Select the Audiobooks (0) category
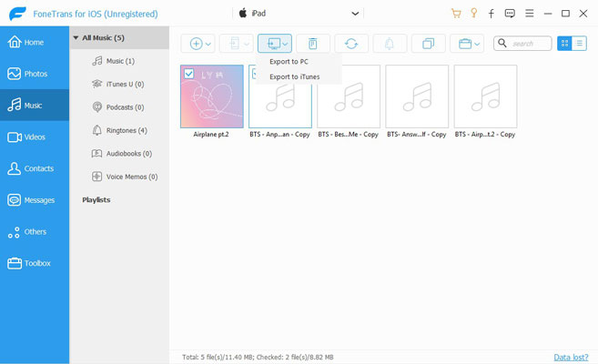This screenshot has width=598, height=364. (119, 154)
